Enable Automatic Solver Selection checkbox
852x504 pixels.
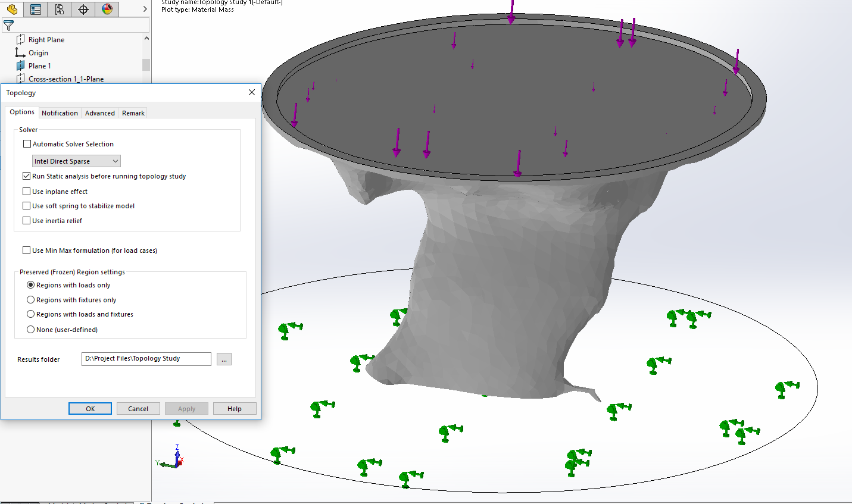coord(27,143)
